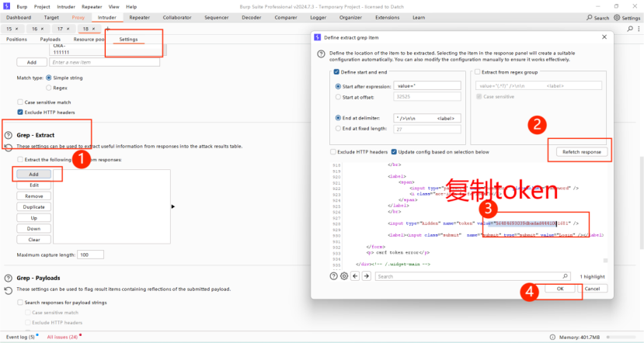Restore defaults for Grep - Payloads section
Viewport: 644px width, 343px height.
(x=9, y=290)
